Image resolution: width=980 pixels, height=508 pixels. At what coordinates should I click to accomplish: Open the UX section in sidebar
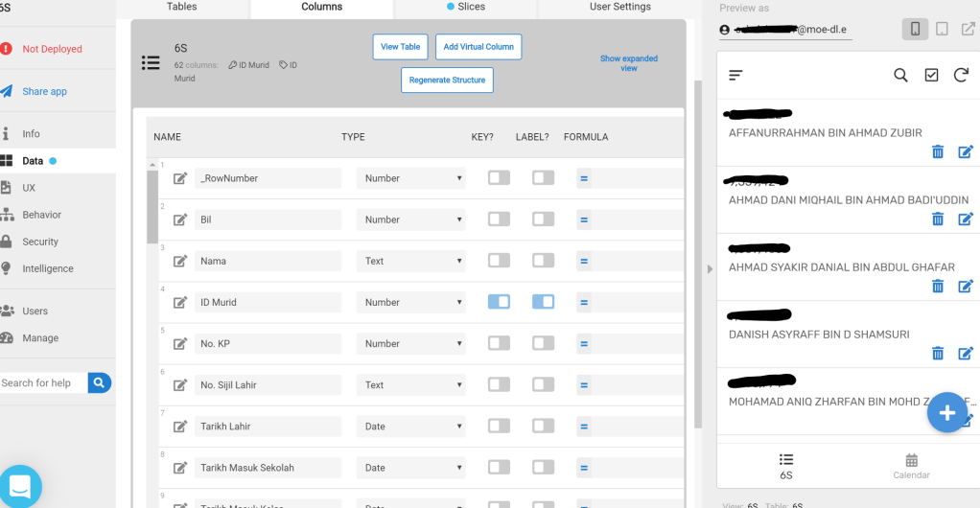click(29, 188)
